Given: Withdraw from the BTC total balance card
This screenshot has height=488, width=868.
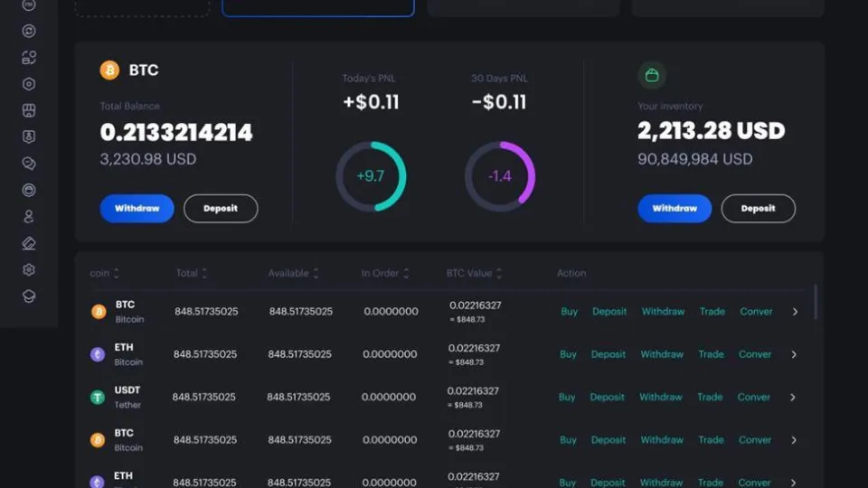Looking at the screenshot, I should coord(137,209).
